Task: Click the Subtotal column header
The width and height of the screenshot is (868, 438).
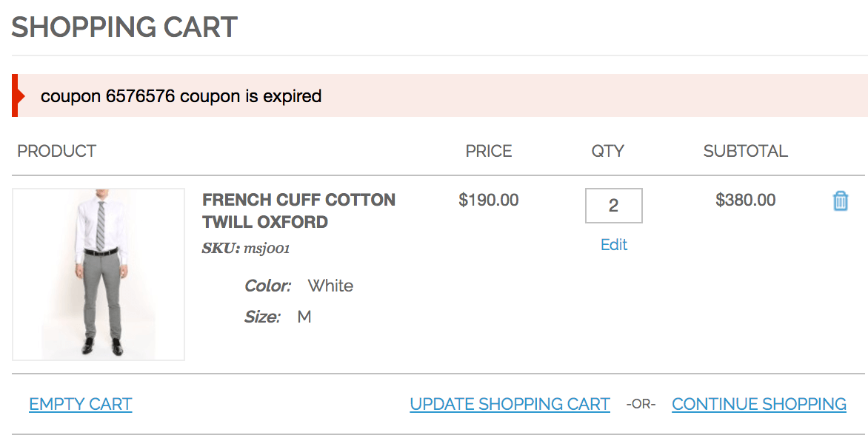Action: [745, 152]
